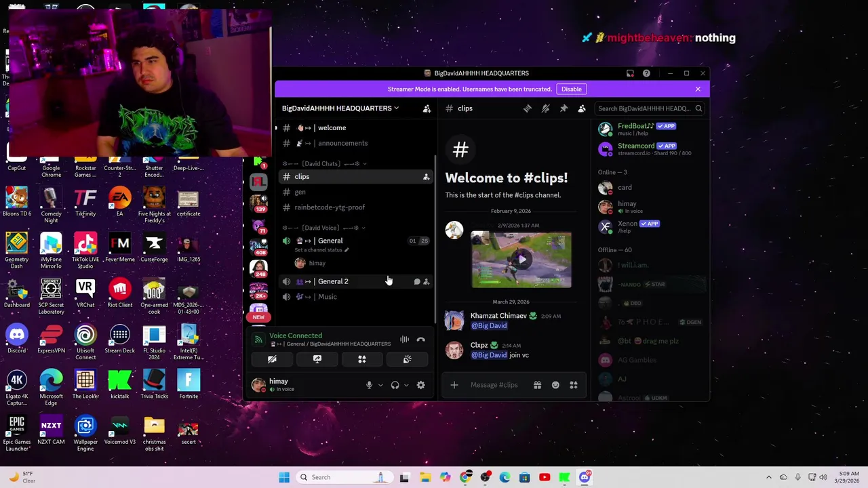The image size is (868, 488).
Task: Share your screen button in voice panel
Action: click(317, 359)
